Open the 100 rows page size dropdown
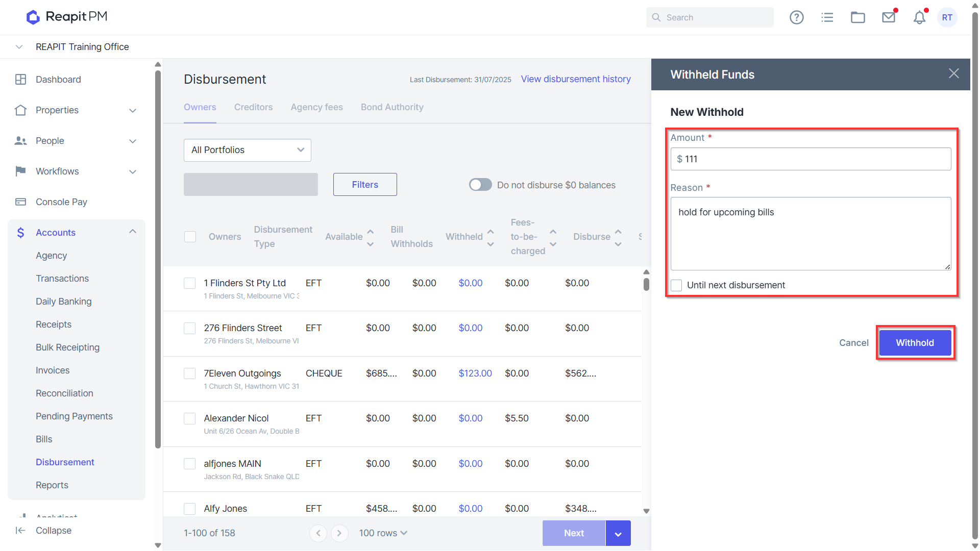The height and width of the screenshot is (551, 980). 383,533
